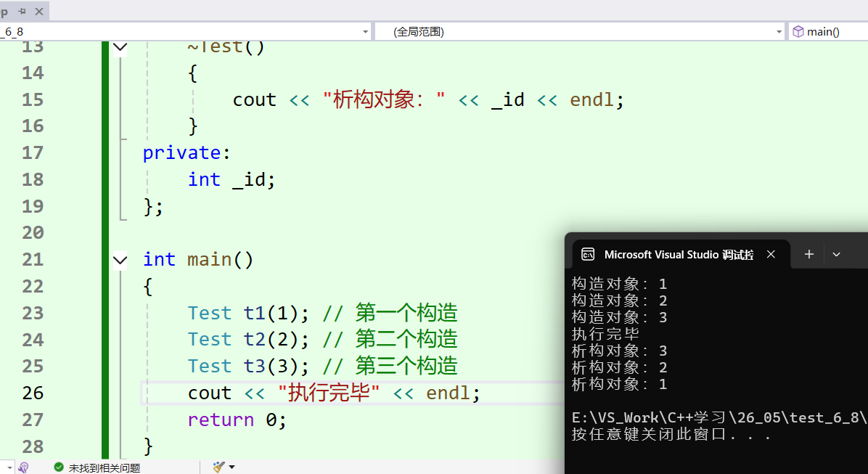Collapse the main() function at line 21
This screenshot has height=474, width=868.
[120, 260]
